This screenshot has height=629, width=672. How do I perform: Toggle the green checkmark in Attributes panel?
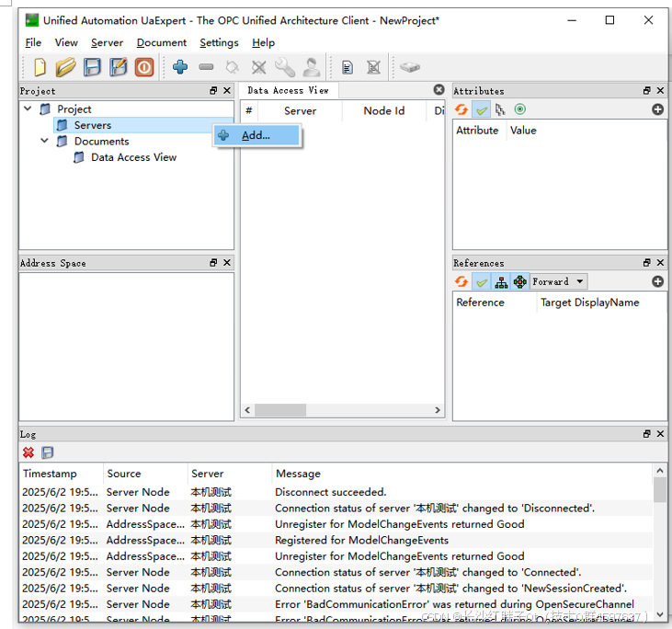pyautogui.click(x=482, y=109)
